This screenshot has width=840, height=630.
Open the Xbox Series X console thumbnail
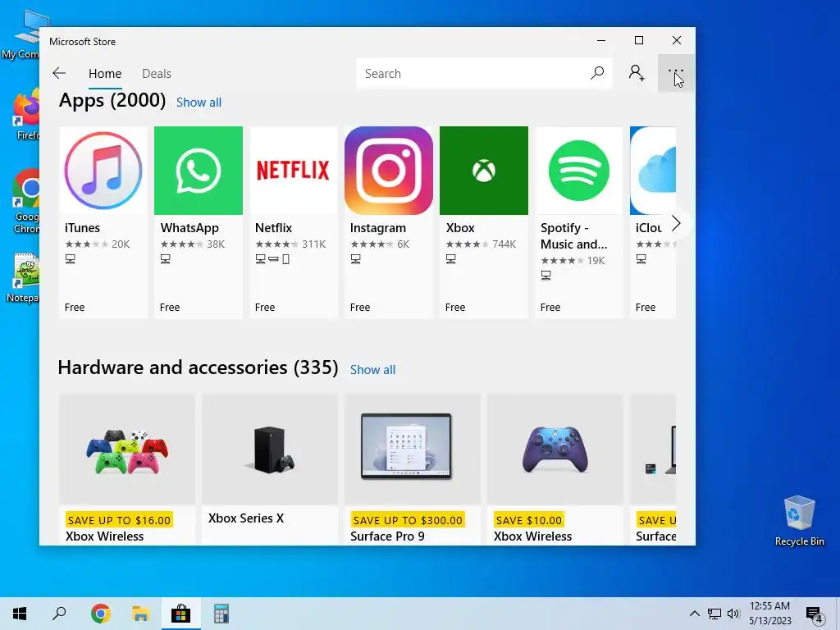[x=270, y=450]
